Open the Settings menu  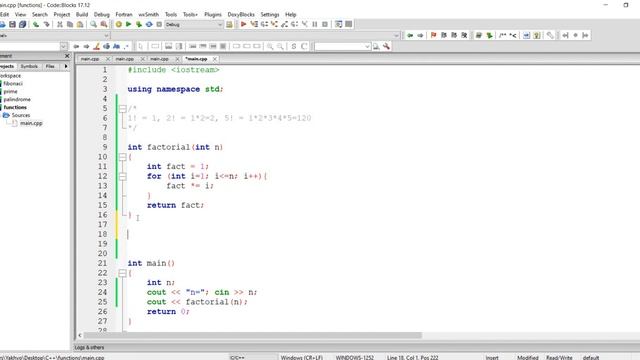click(x=270, y=14)
